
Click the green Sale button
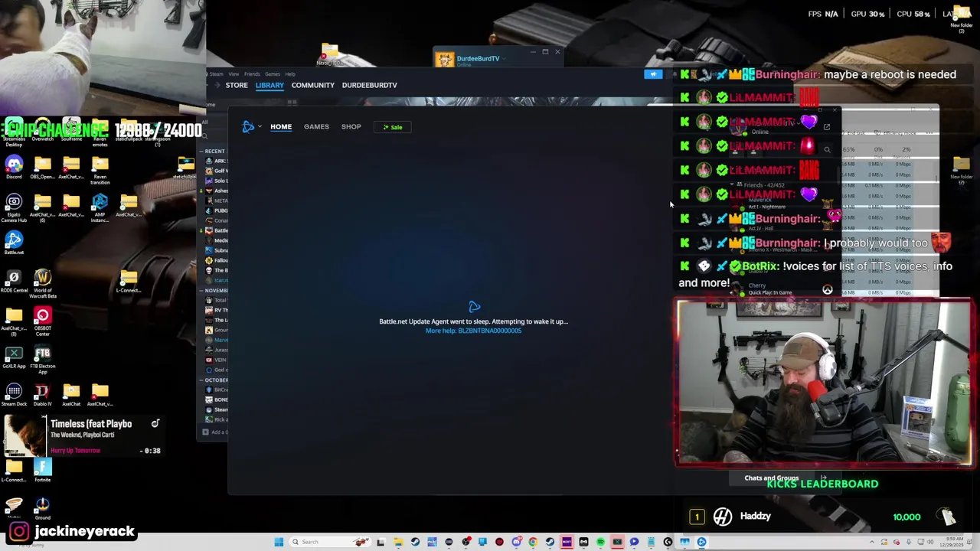click(x=393, y=127)
